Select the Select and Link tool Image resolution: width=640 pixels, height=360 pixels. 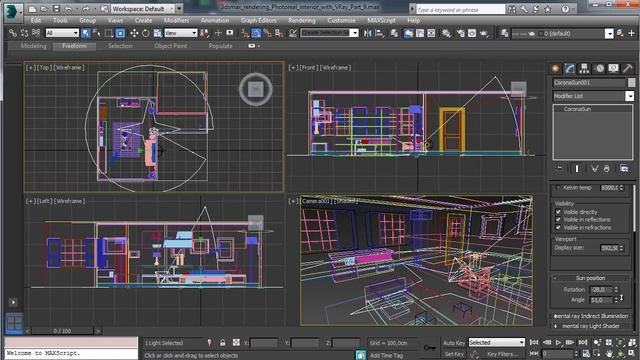click(13, 33)
